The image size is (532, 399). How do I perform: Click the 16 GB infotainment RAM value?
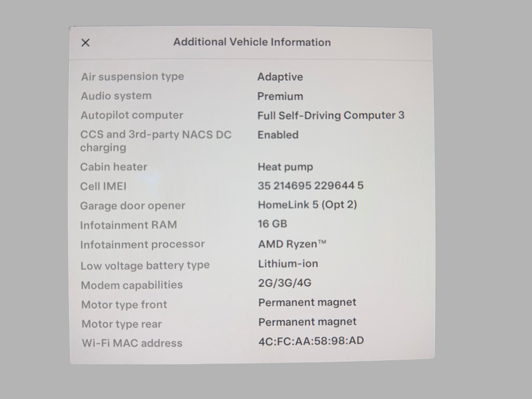coord(272,224)
